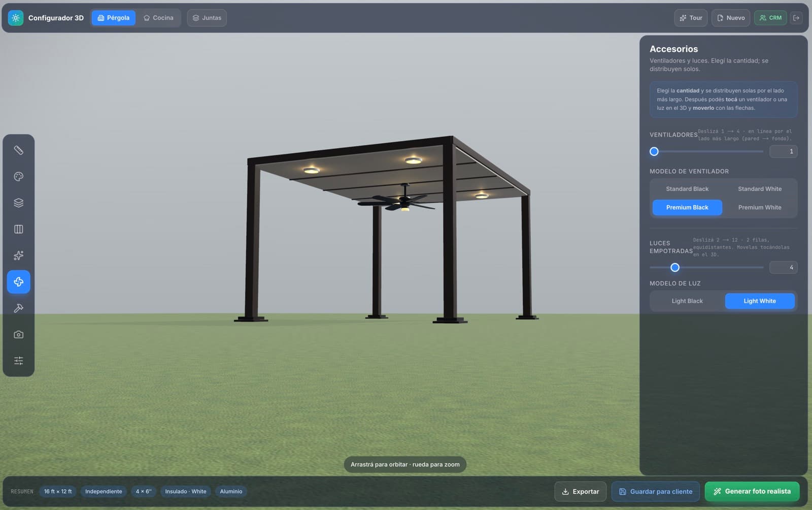Select Standard White fan model
The width and height of the screenshot is (812, 510).
pyautogui.click(x=760, y=189)
